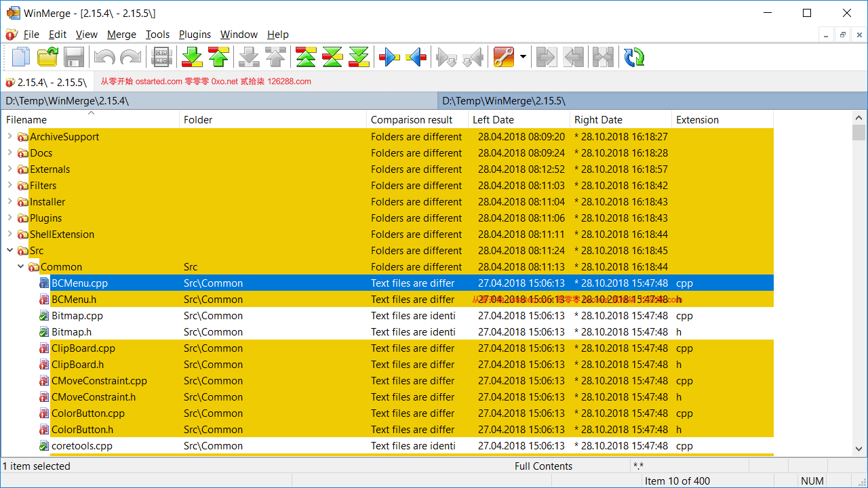Create a new blank comparison document
The width and height of the screenshot is (868, 488).
(x=22, y=57)
